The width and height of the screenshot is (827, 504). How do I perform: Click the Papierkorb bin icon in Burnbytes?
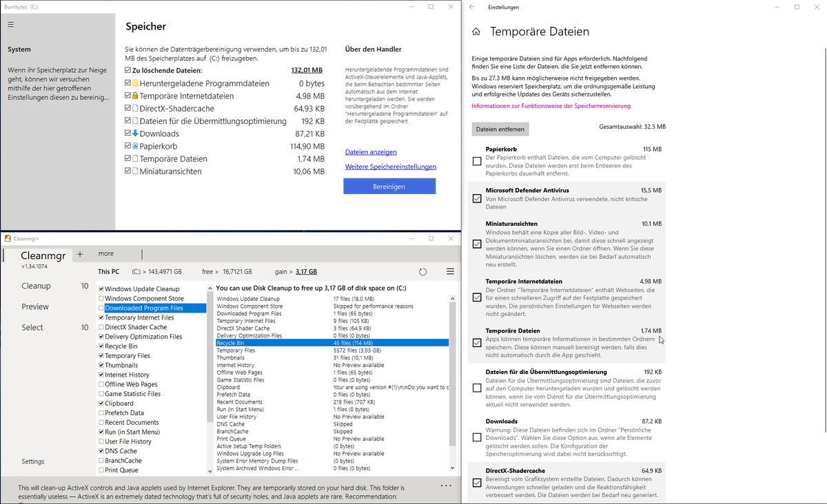[x=135, y=146]
